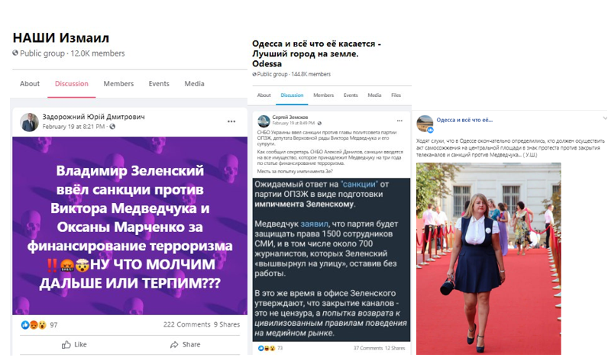This screenshot has width=608, height=364.
Task: Click the Share arrow icon
Action: click(x=174, y=344)
